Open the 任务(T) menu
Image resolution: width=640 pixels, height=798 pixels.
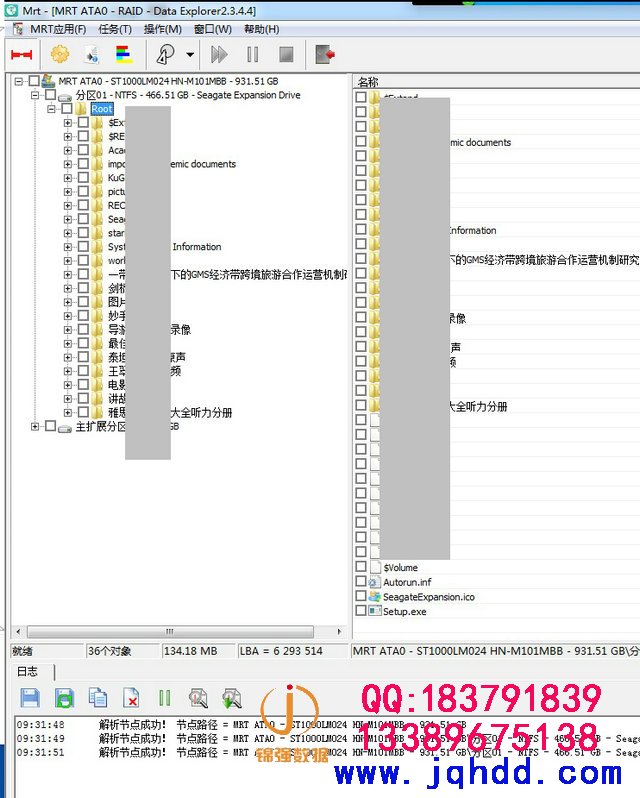click(115, 29)
